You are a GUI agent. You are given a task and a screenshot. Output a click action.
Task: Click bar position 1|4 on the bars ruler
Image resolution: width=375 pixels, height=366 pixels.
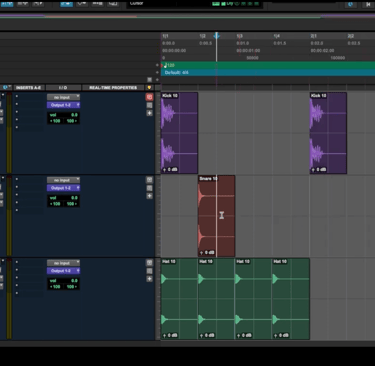pos(276,36)
